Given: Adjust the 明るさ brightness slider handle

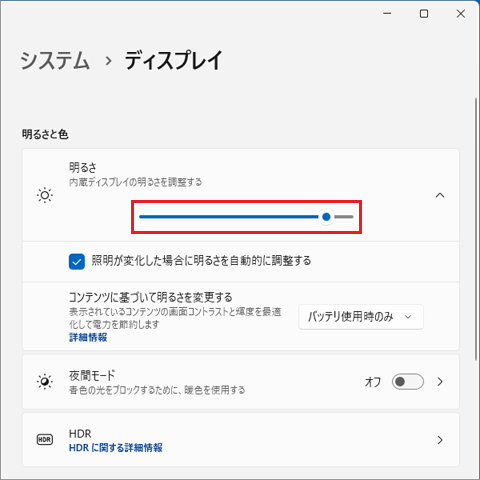Looking at the screenshot, I should [326, 217].
